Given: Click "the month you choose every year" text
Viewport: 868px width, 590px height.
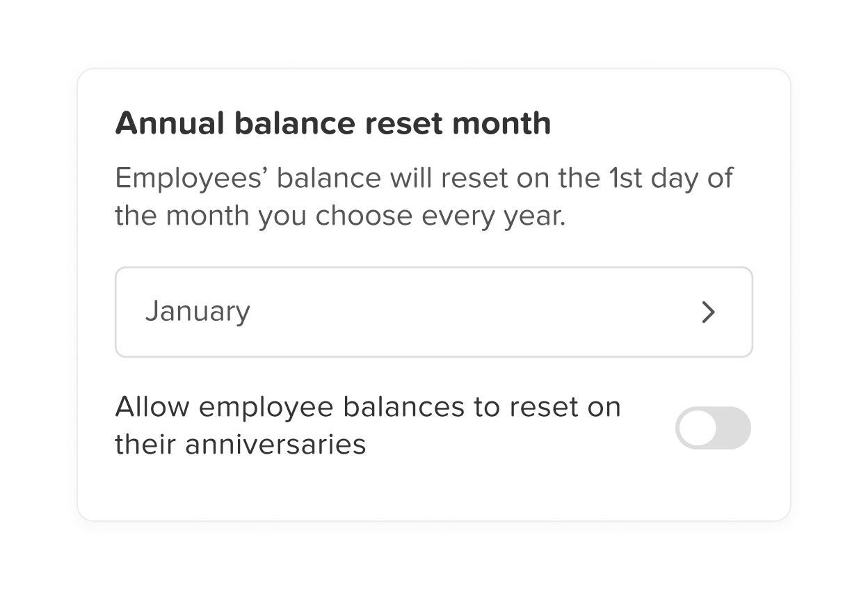Looking at the screenshot, I should pyautogui.click(x=339, y=216).
